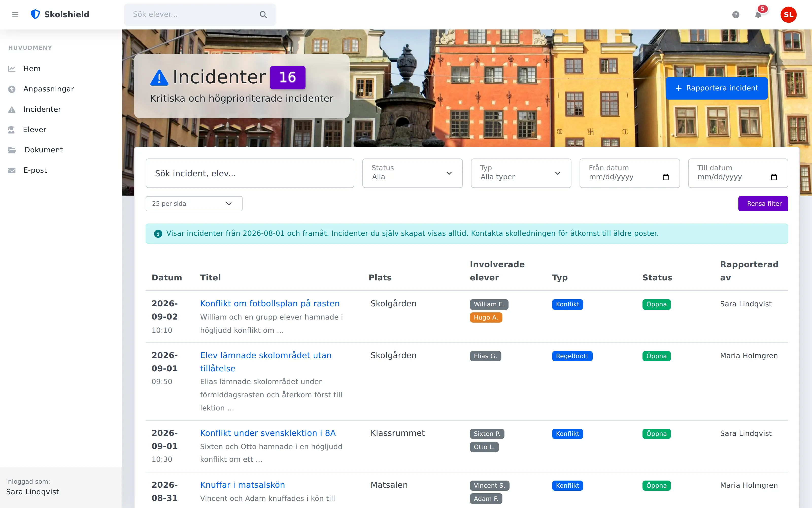Screen dimensions: 812x508
Task: Click the Rensa filter button
Action: click(763, 204)
